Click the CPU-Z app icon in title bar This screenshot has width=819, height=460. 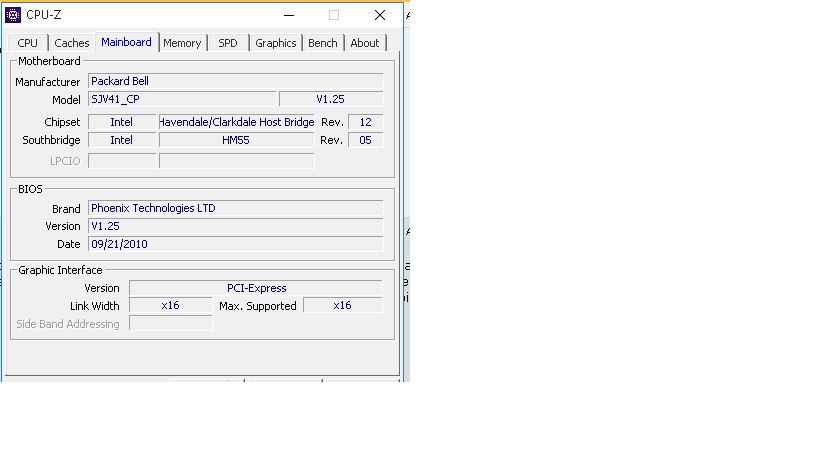13,15
